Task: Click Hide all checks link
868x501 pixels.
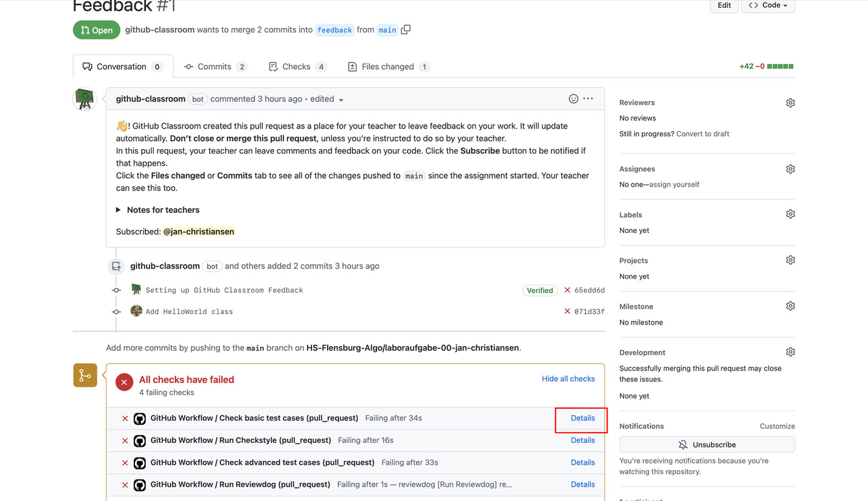Action: [x=568, y=379]
